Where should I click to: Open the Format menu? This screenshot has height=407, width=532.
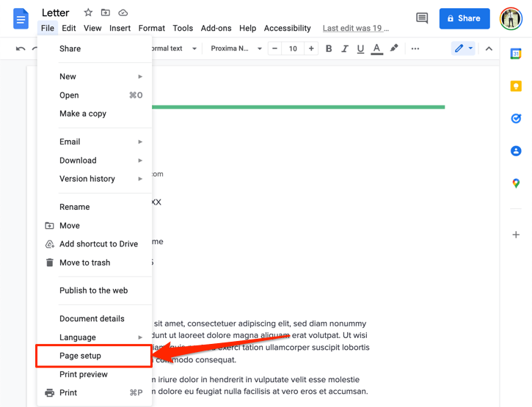click(152, 28)
